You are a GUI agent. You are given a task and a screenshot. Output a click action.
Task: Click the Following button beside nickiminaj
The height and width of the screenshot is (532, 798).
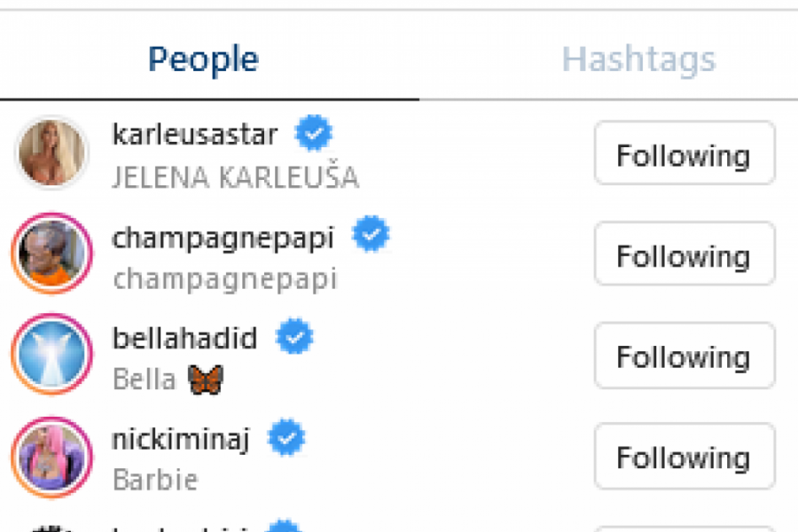tap(685, 457)
